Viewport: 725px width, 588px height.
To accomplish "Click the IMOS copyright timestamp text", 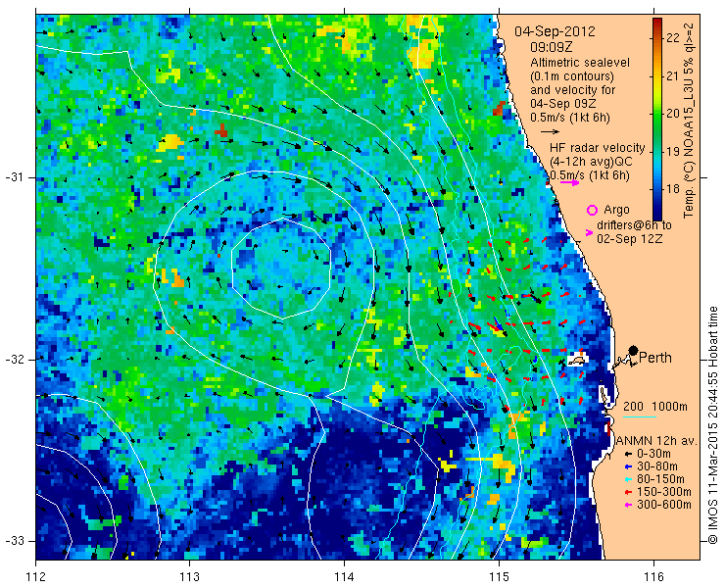I will 712,424.
